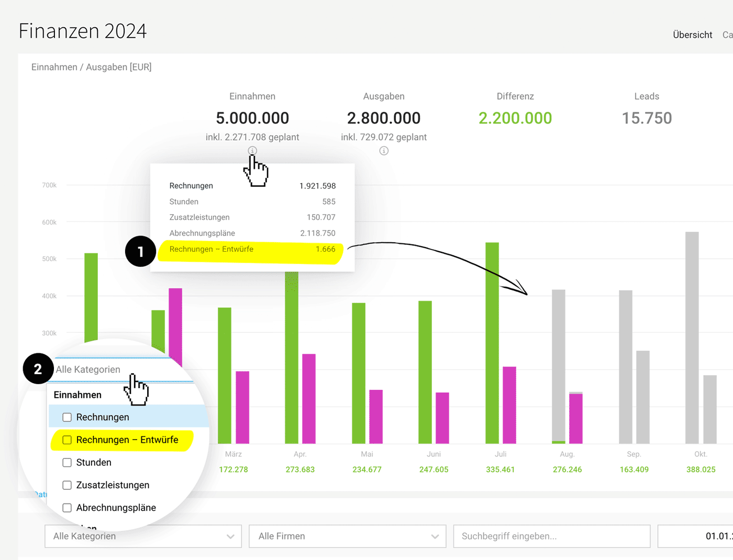The image size is (733, 560).
Task: Click the Sep. value 163.409
Action: click(634, 469)
